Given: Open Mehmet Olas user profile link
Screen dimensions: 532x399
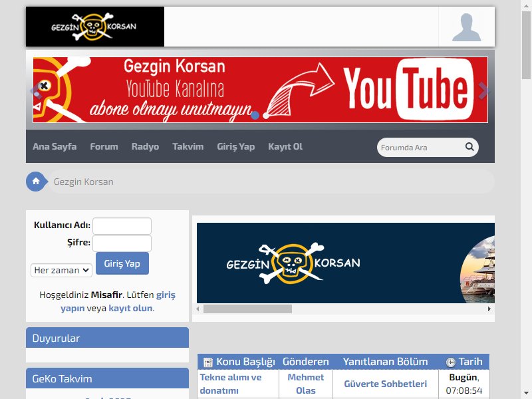Looking at the screenshot, I should tap(306, 384).
